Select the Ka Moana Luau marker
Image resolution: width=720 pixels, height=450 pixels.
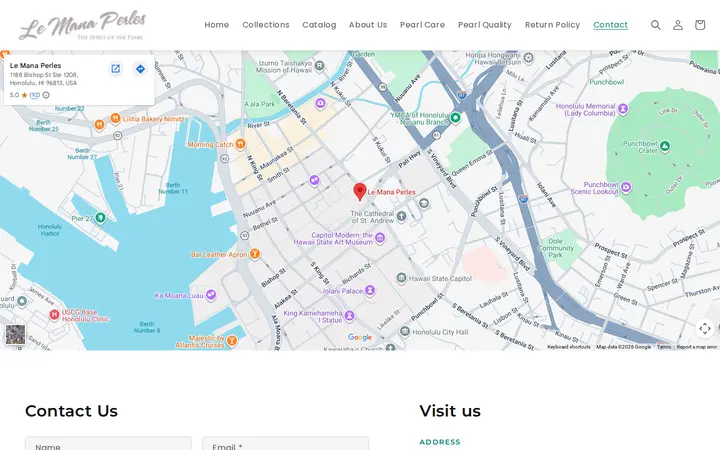211,295
